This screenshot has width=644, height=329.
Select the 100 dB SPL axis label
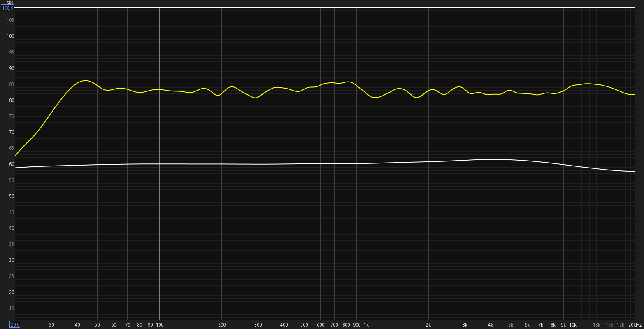10,36
